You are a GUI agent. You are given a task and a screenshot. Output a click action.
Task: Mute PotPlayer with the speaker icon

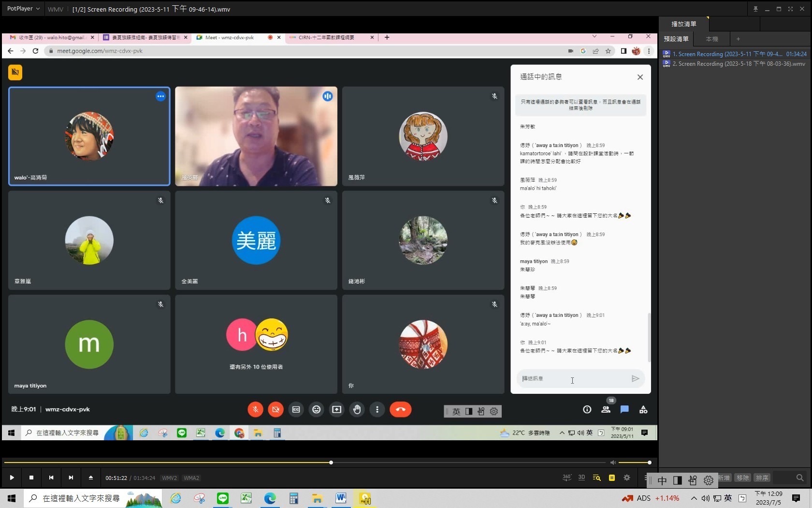coord(613,463)
